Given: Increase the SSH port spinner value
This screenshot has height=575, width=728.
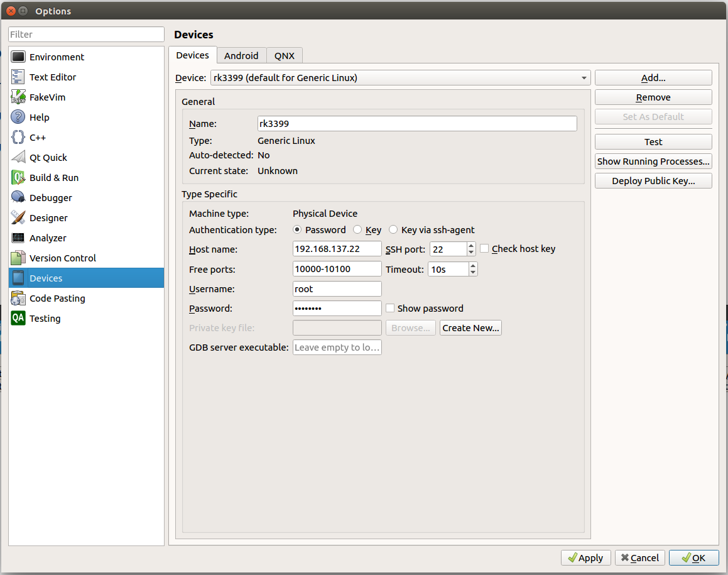Looking at the screenshot, I should [471, 246].
